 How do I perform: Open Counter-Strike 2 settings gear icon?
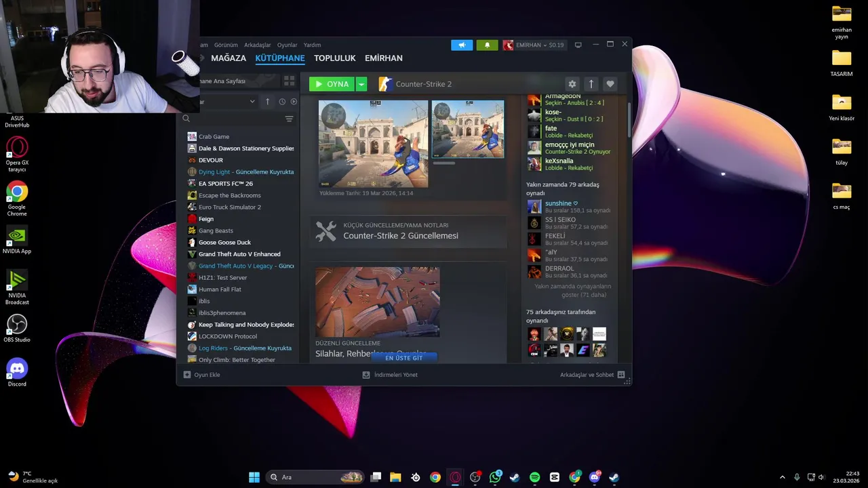click(572, 84)
